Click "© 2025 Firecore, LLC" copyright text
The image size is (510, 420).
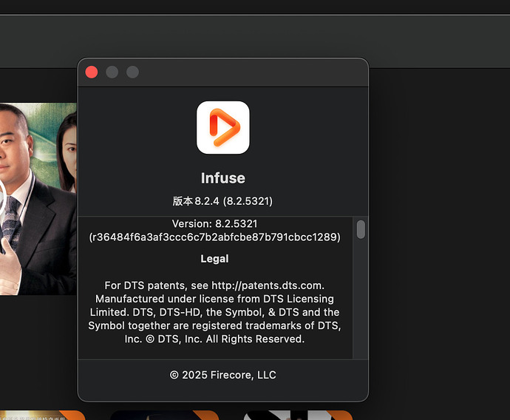(222, 375)
